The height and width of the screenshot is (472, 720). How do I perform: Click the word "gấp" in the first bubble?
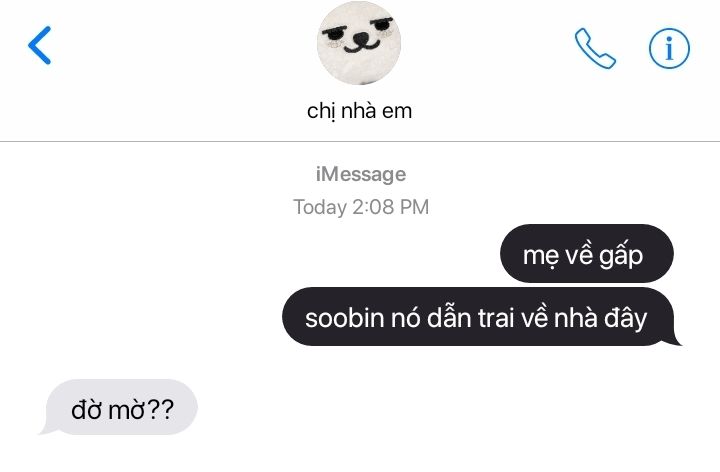pos(621,256)
